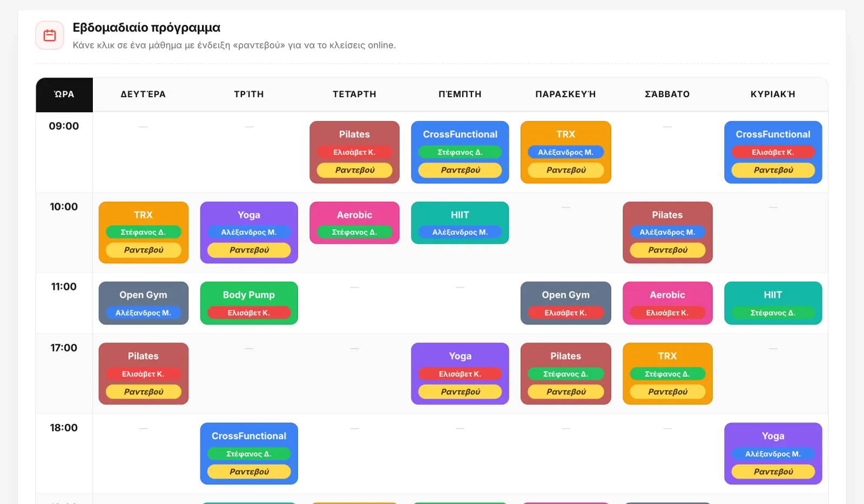Click trainer tag Στέφανος Δ. on Wednesday Aerobic

click(354, 232)
